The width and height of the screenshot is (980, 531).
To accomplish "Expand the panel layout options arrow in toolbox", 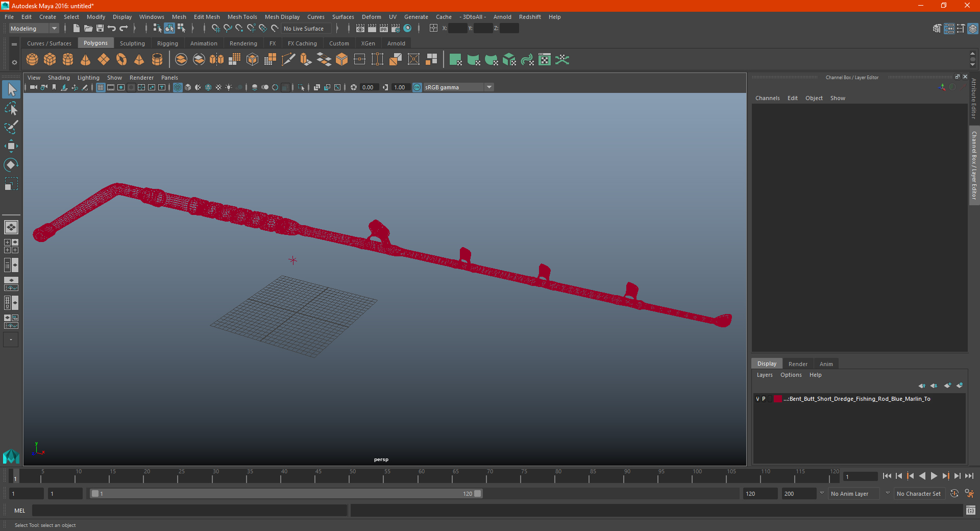I will 11,340.
